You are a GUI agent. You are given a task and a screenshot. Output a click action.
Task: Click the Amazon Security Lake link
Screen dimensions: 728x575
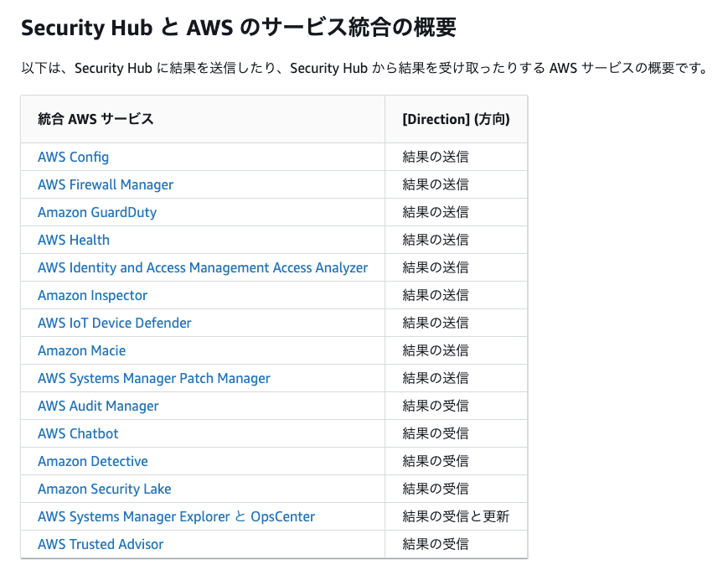click(105, 489)
